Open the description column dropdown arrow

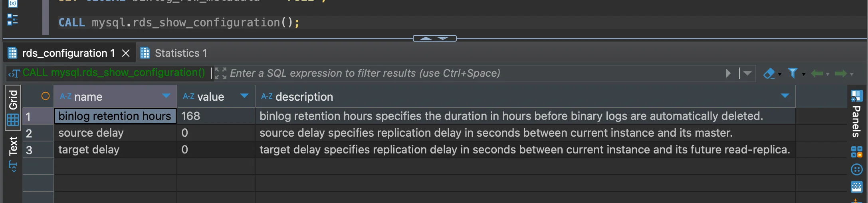(x=785, y=96)
